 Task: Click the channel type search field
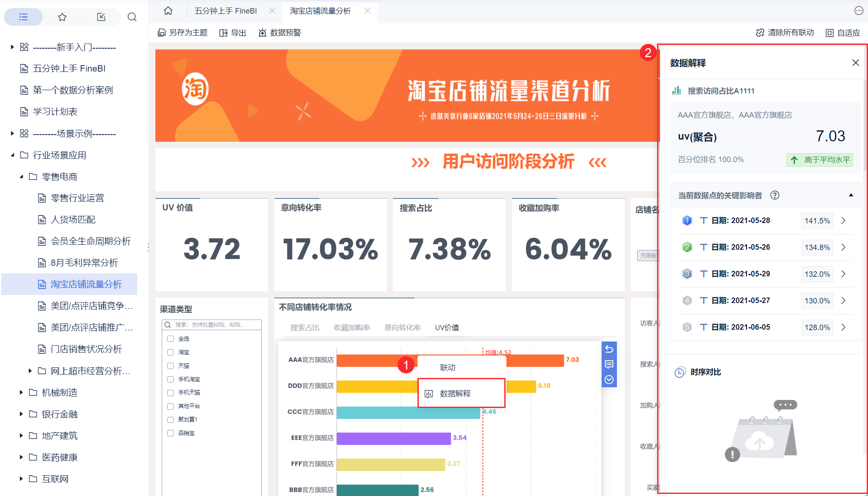212,325
